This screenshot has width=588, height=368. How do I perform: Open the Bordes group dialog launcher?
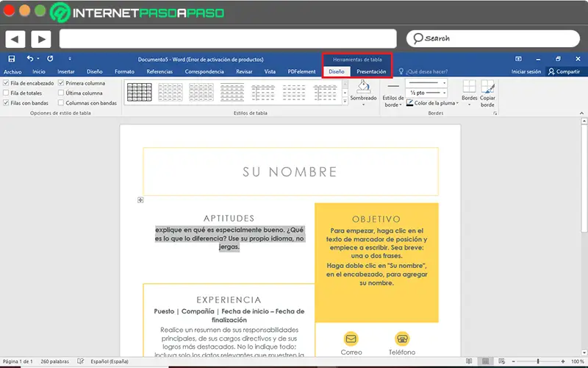495,113
